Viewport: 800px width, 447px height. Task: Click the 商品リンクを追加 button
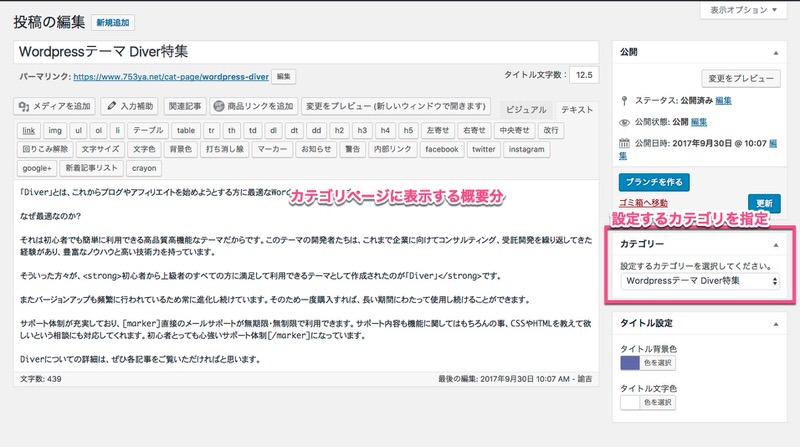tap(253, 106)
